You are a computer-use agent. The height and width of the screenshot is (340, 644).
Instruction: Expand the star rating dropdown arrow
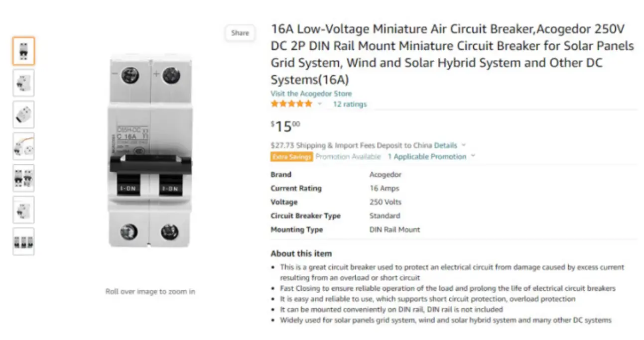(320, 104)
